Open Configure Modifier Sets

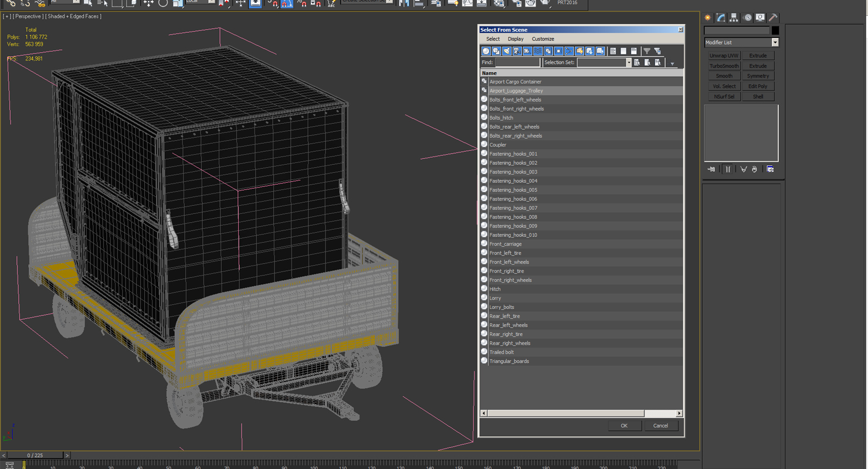point(770,169)
